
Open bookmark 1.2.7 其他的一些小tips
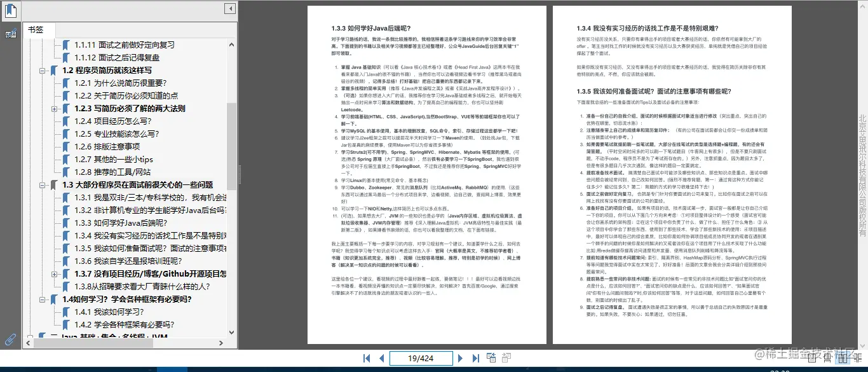click(x=114, y=160)
